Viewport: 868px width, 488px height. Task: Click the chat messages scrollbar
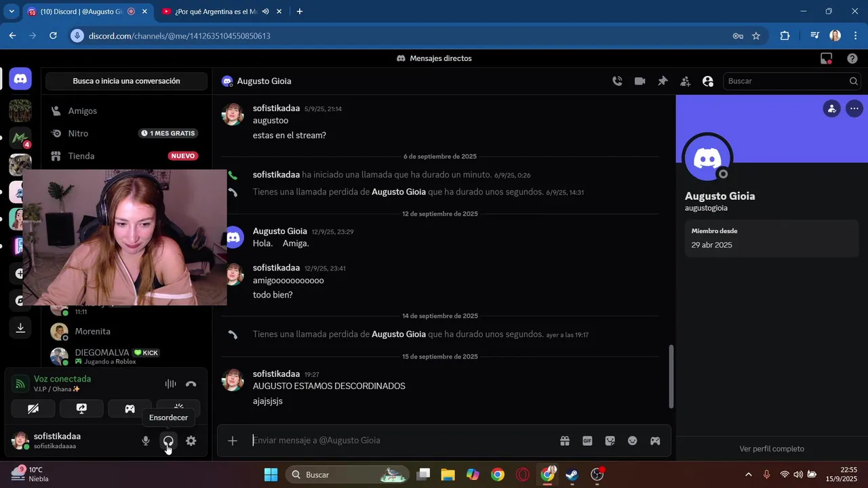click(672, 377)
